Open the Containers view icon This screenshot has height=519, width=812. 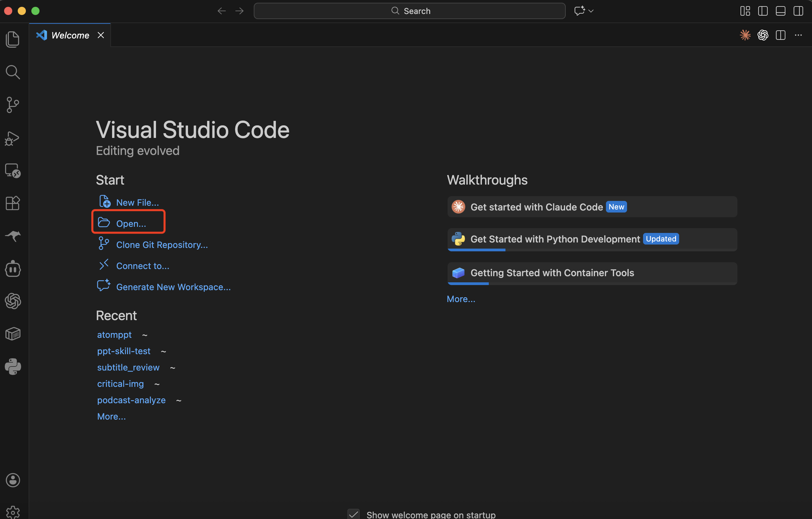13,334
